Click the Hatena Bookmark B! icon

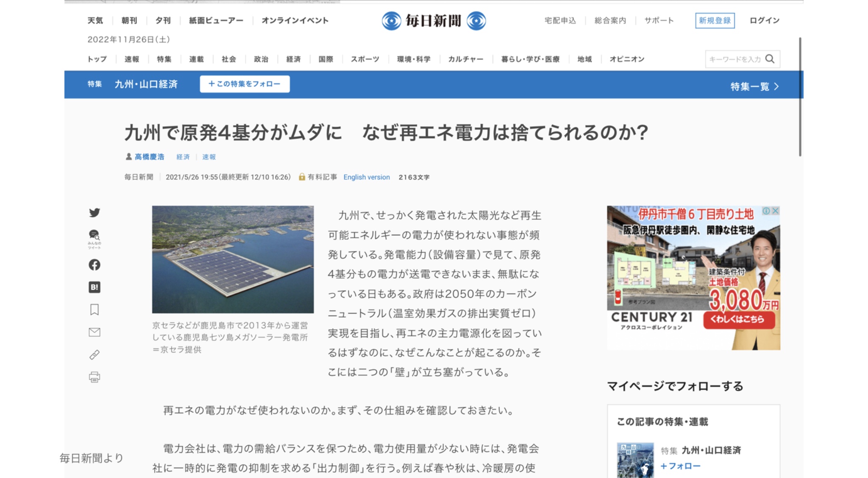[x=95, y=287]
